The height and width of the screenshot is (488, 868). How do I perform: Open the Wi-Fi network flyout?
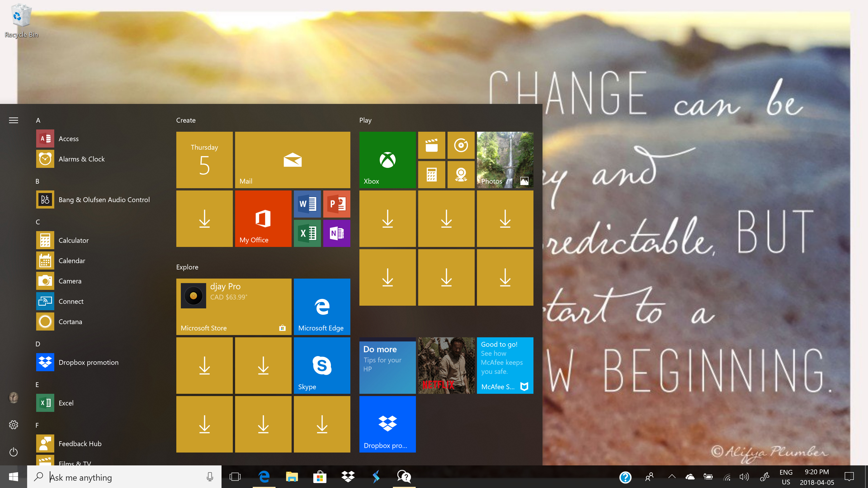click(x=727, y=477)
